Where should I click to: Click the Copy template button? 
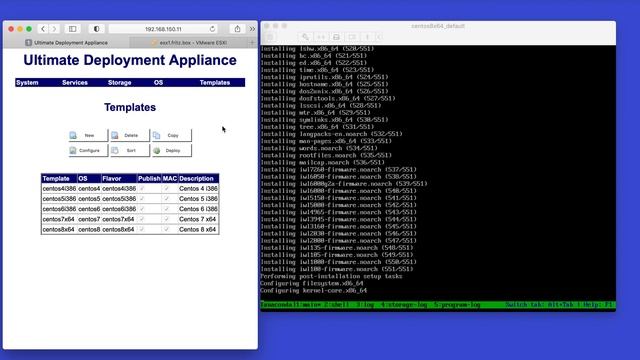pyautogui.click(x=171, y=135)
